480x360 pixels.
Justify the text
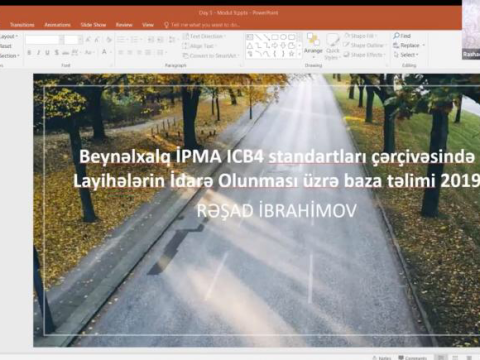148,53
